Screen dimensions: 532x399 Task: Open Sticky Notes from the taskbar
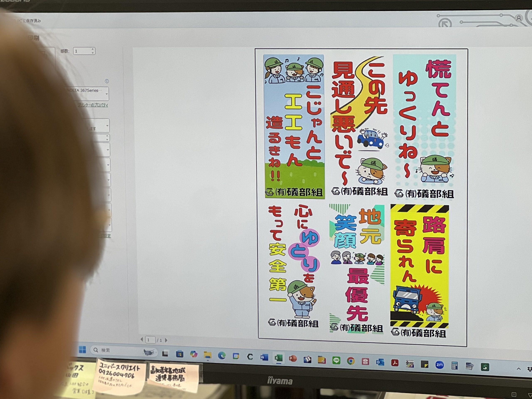point(425,364)
